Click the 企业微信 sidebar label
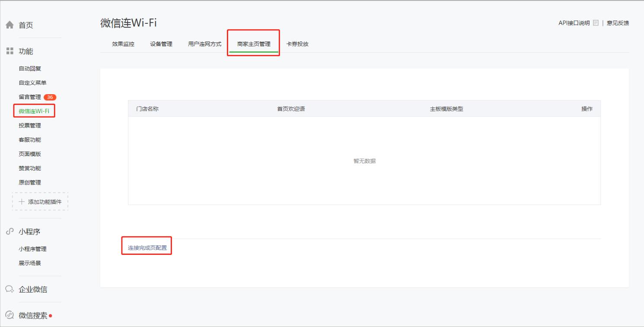This screenshot has width=644, height=327. pyautogui.click(x=33, y=290)
